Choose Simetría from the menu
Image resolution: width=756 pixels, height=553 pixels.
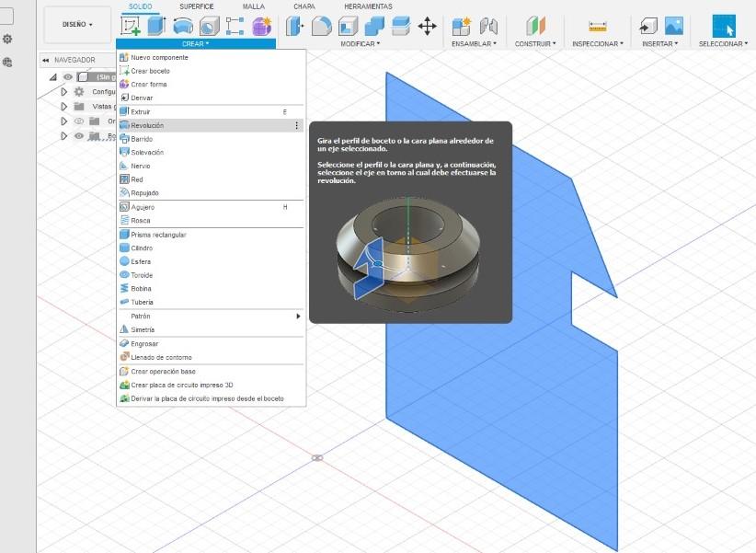pyautogui.click(x=212, y=329)
